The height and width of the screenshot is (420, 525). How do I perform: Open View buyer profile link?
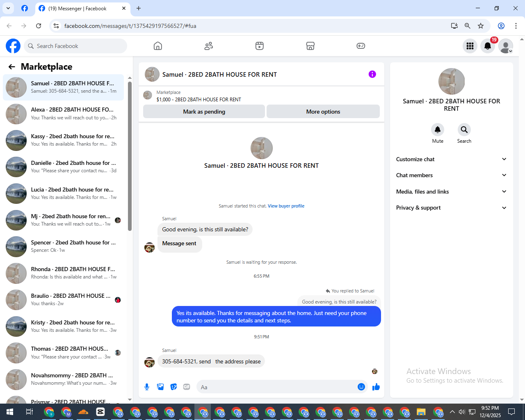(x=286, y=206)
